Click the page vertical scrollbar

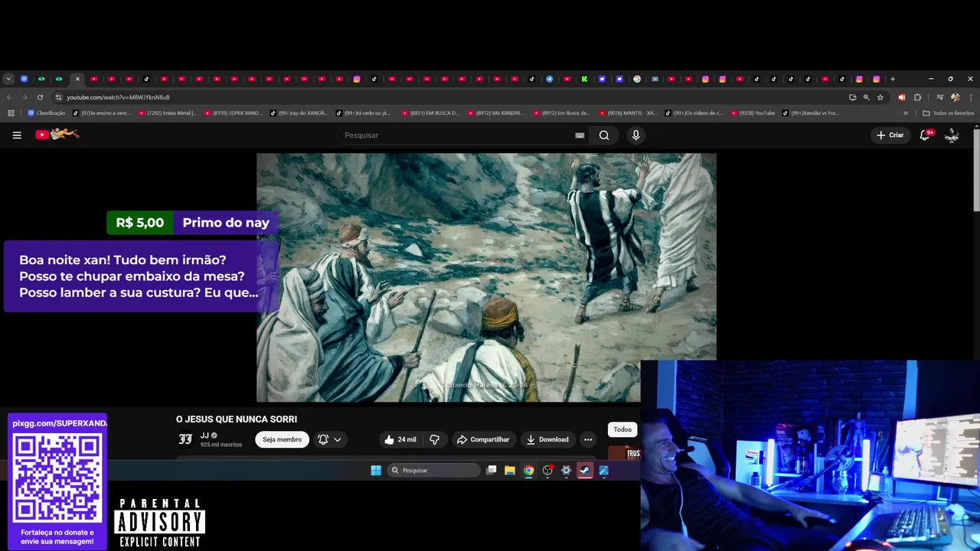pyautogui.click(x=976, y=170)
